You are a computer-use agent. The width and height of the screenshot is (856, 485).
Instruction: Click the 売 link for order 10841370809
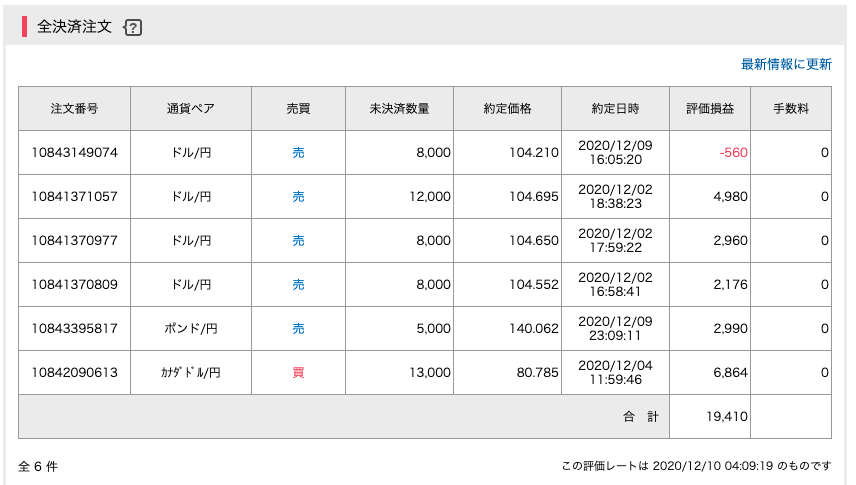click(x=298, y=285)
